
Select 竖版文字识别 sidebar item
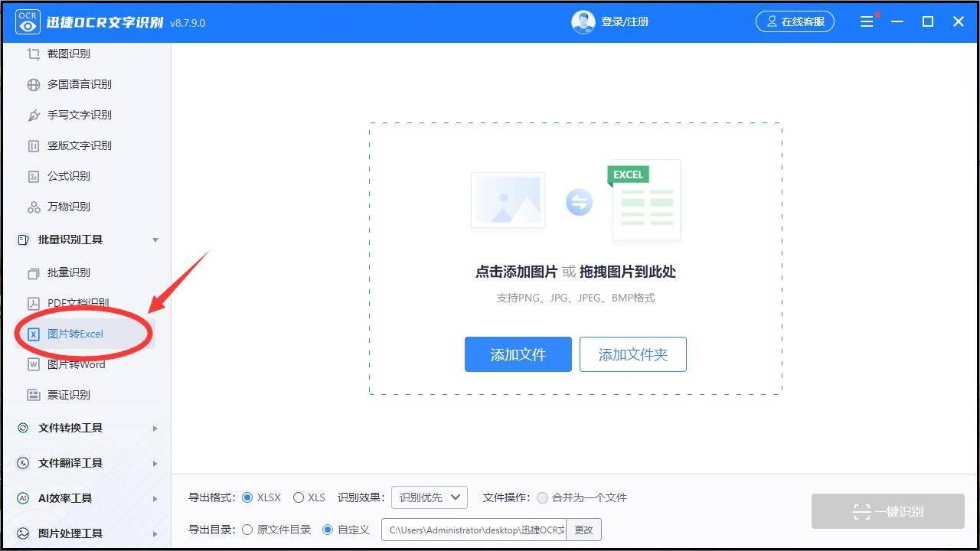pyautogui.click(x=80, y=145)
